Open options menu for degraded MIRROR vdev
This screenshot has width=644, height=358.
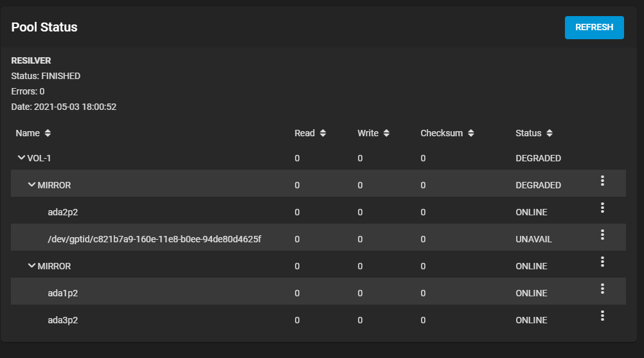tap(602, 181)
